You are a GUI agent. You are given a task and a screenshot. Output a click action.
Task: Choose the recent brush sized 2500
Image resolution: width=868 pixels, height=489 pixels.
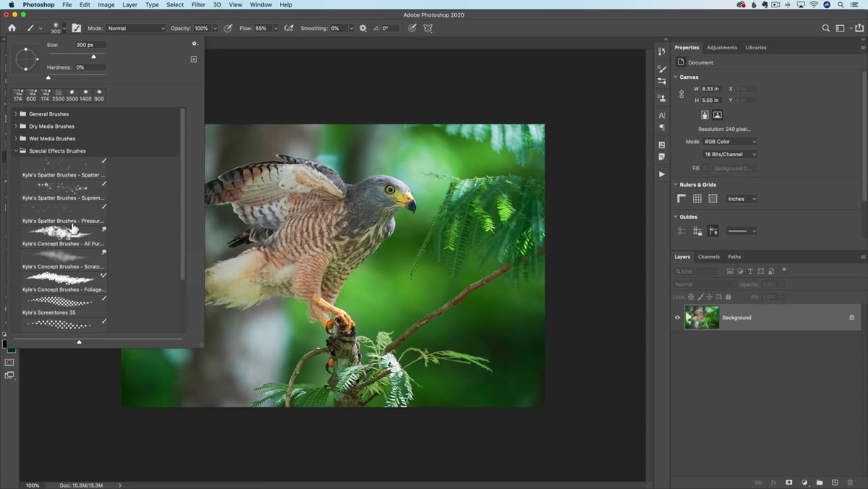pos(59,95)
